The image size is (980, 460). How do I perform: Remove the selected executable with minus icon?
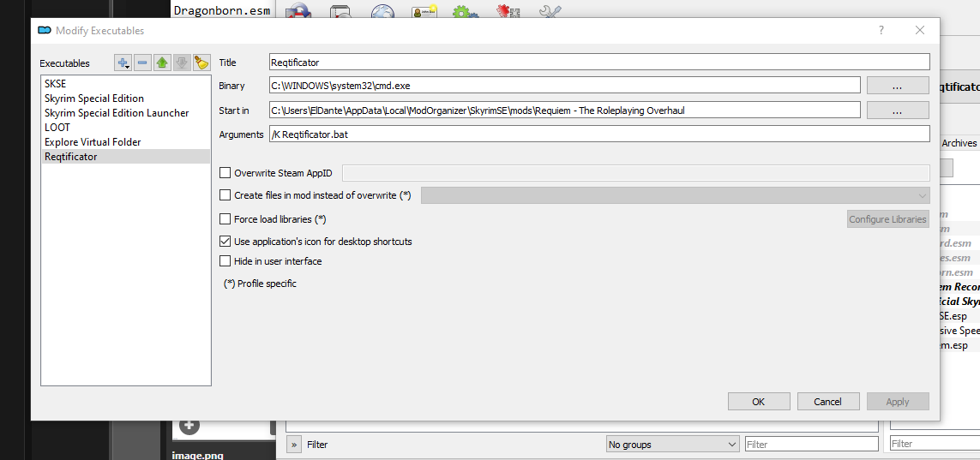coord(142,63)
